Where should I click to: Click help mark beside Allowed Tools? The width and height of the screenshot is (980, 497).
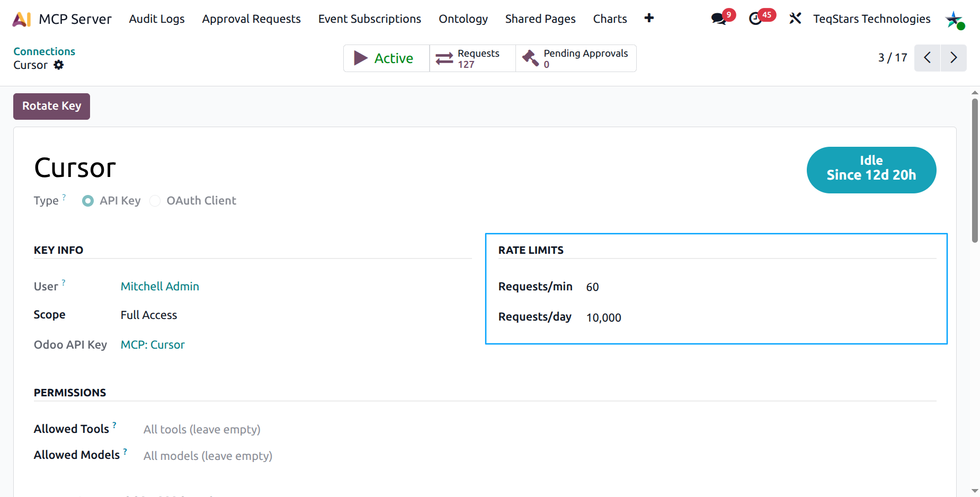click(114, 425)
